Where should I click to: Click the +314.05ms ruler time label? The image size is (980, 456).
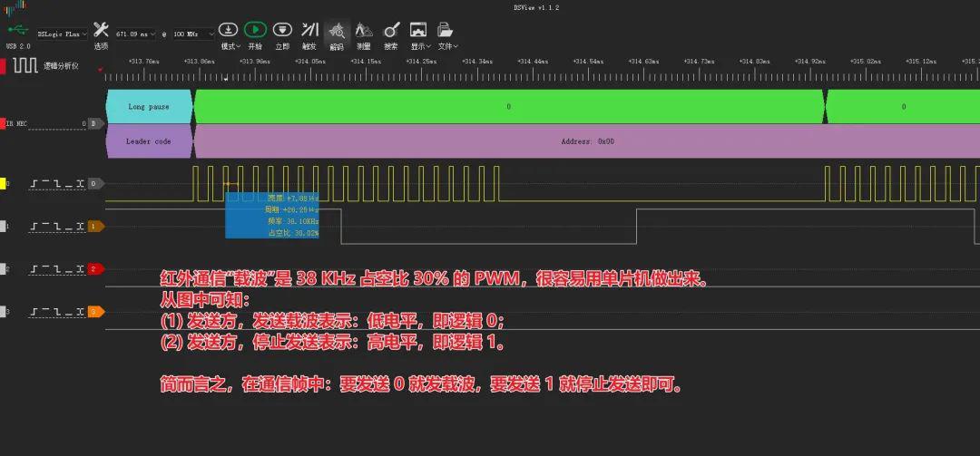310,62
